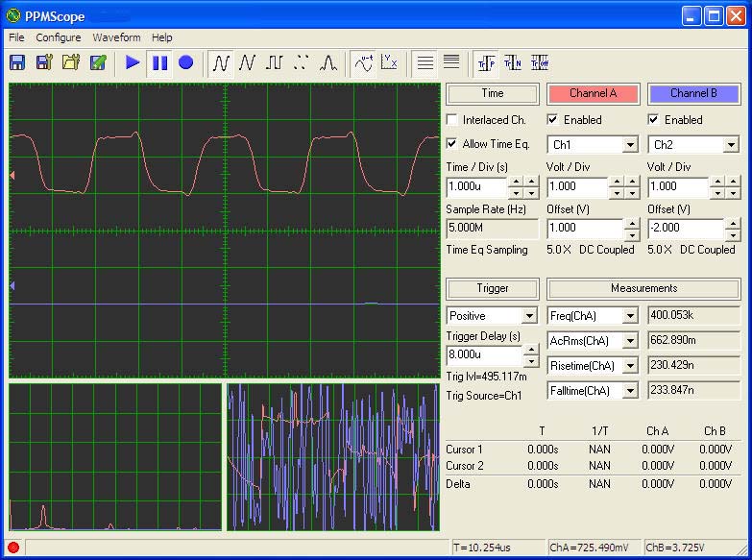Click the Open folder toolbar icon
Viewport: 752px width, 560px height.
[71, 62]
